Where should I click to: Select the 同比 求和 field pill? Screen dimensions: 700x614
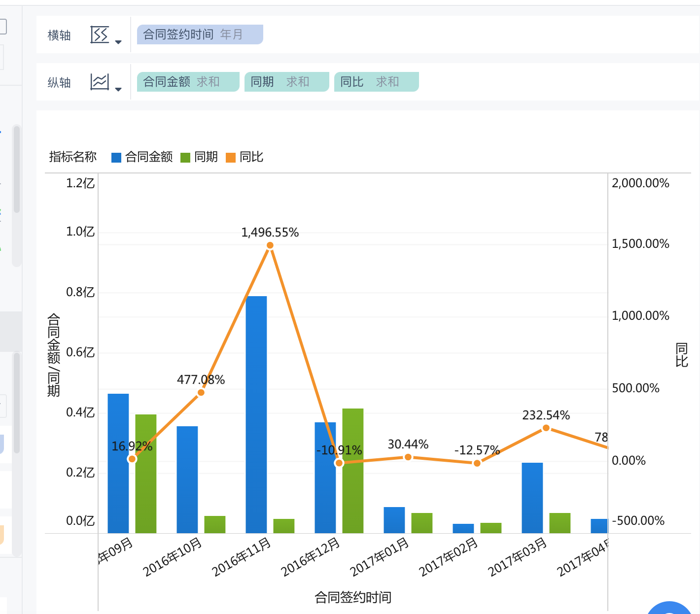[377, 82]
